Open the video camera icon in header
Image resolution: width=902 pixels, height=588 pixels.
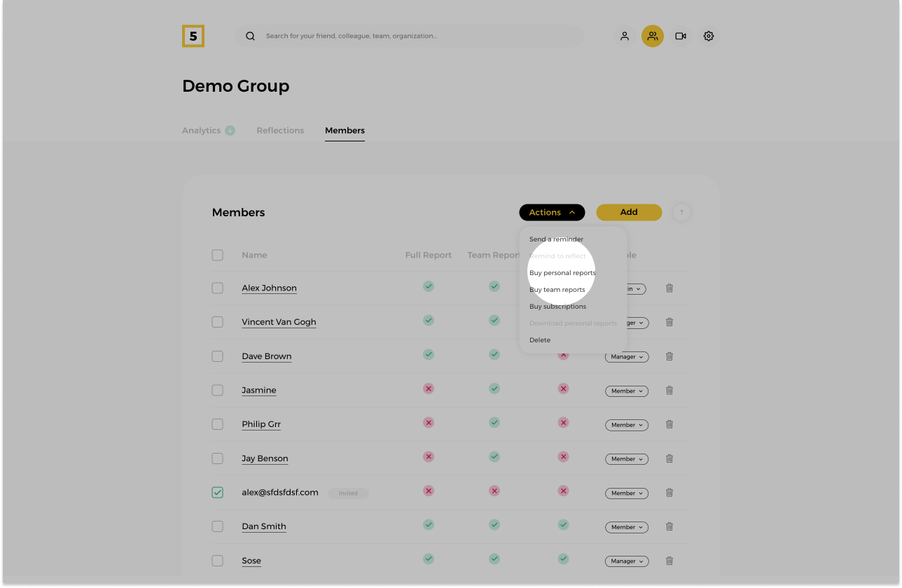click(x=680, y=36)
